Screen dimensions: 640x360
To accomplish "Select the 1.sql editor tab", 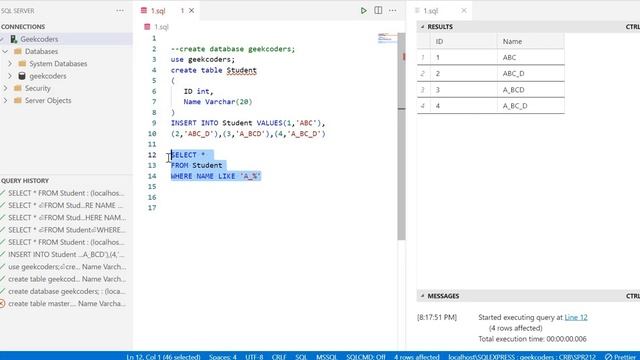I will (x=158, y=11).
